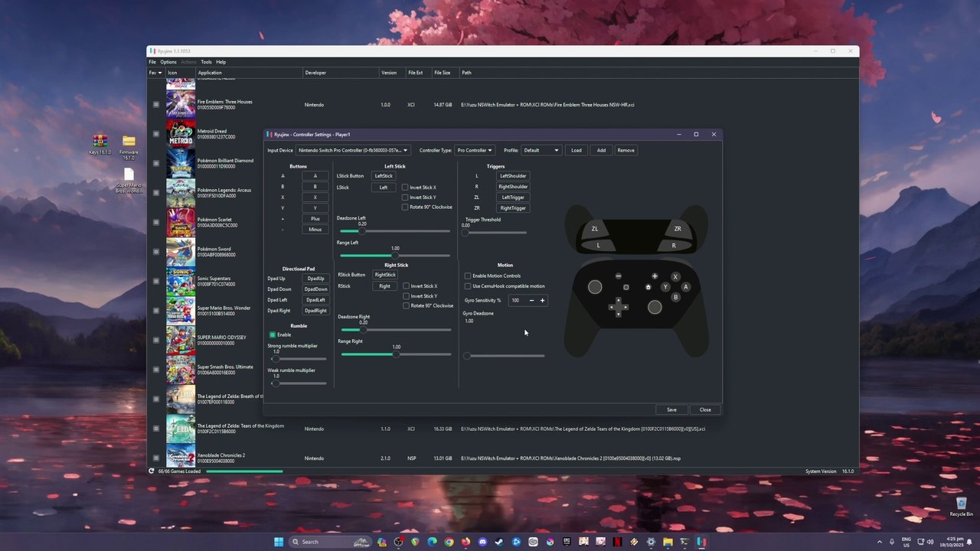Switch to Ryujinx via its taskbar icon
The image size is (980, 551).
701,542
